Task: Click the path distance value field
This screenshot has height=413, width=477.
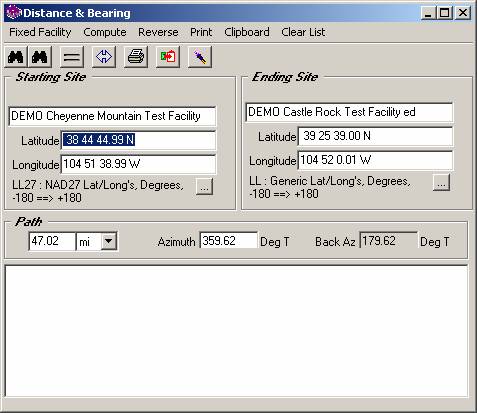Action: pos(52,241)
